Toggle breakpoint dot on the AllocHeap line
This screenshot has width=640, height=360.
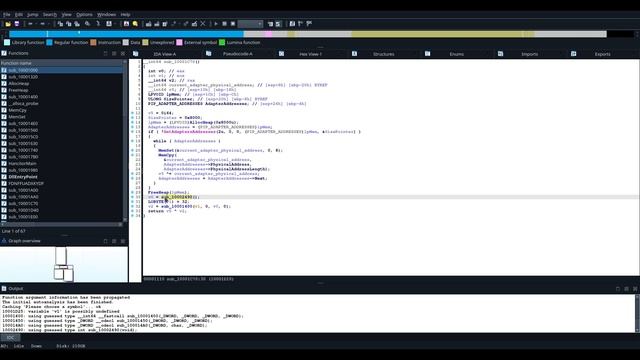pyautogui.click(x=133, y=122)
